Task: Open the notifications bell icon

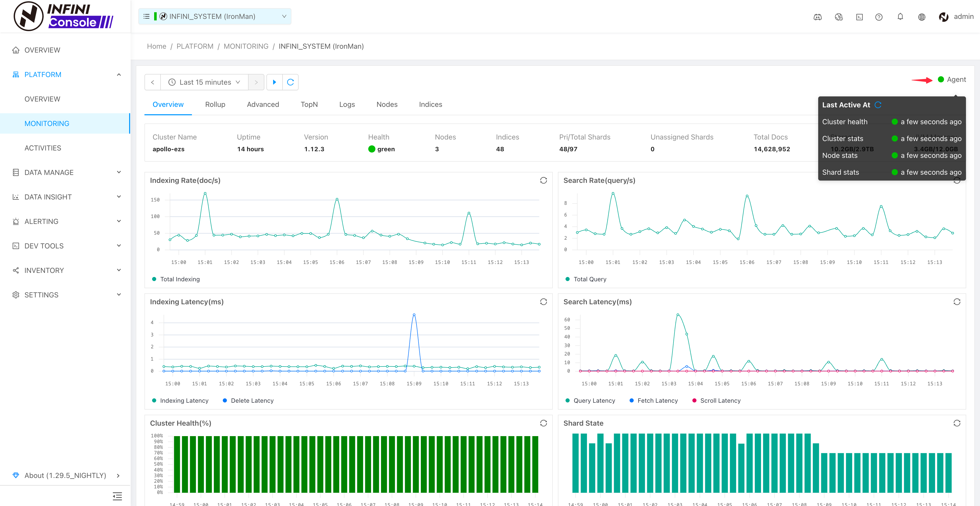Action: 900,17
